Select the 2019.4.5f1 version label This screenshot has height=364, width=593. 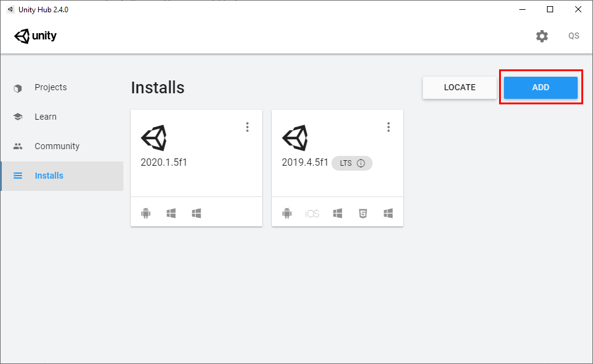pos(304,163)
